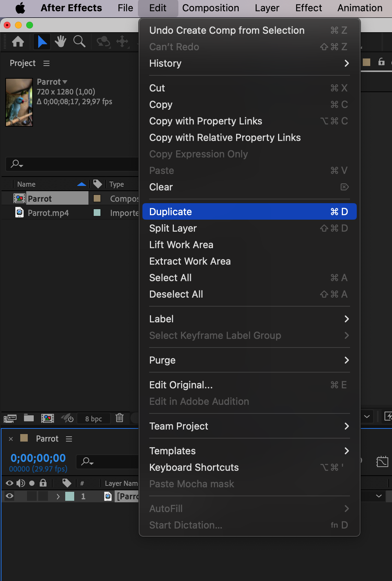Sort by the Type column header
This screenshot has width=392, height=581.
[x=117, y=184]
